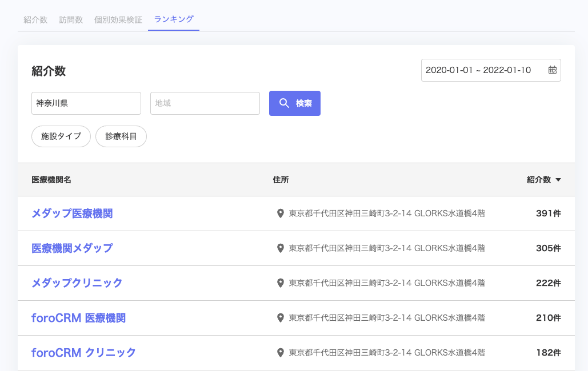The height and width of the screenshot is (371, 588).
Task: Click the 紹介数 section heading
Action: 49,71
